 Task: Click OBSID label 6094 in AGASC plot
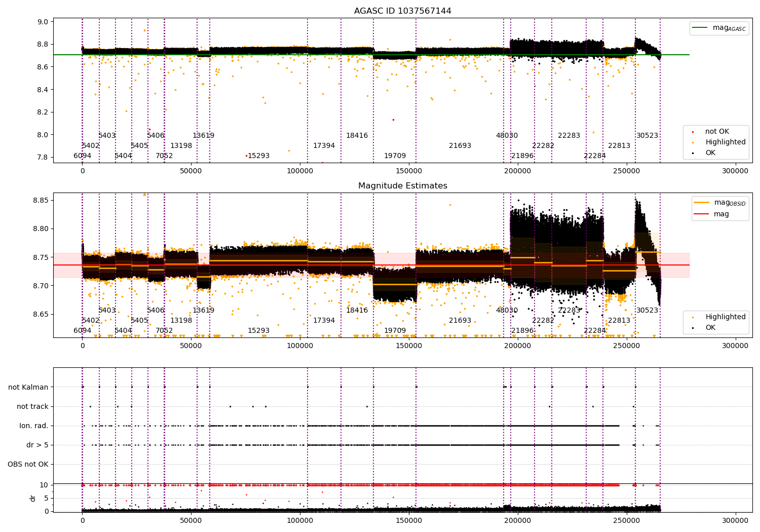click(82, 156)
